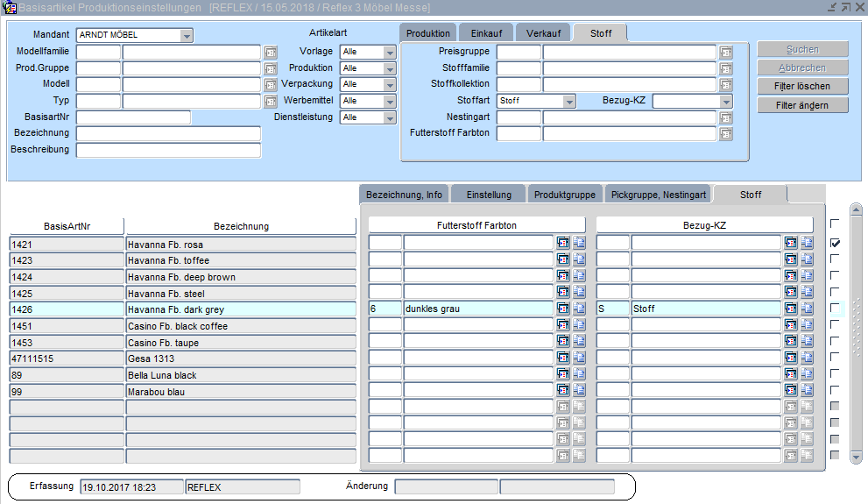Click the lookup icon beside Preisgruppe
The width and height of the screenshot is (868, 504).
pos(725,53)
